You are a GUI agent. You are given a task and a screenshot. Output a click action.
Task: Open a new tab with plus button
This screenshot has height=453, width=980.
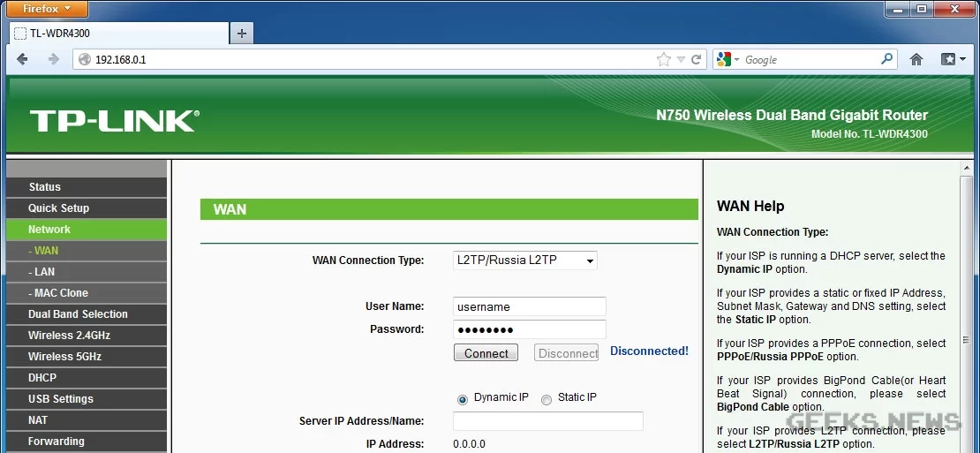tap(241, 33)
